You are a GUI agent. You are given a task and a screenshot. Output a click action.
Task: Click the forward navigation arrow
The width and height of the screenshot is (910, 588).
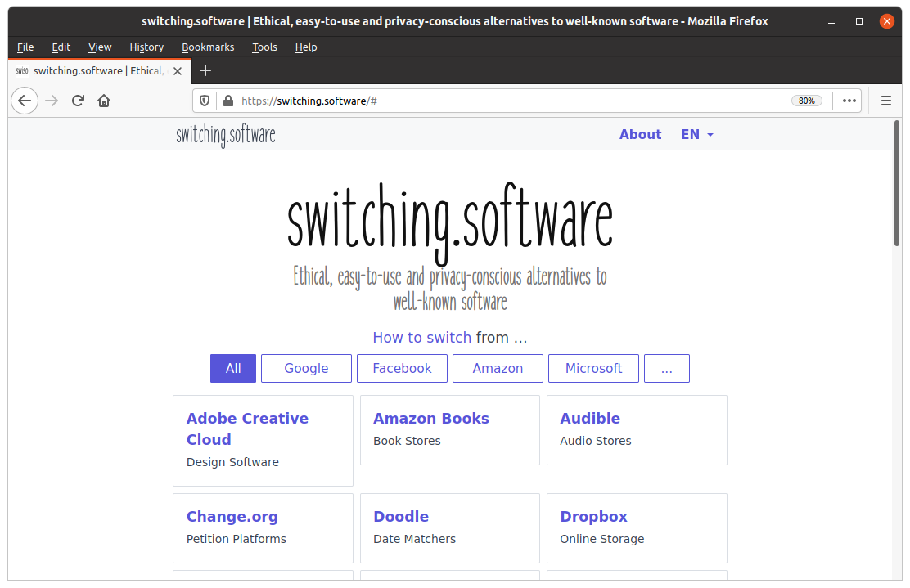click(51, 100)
